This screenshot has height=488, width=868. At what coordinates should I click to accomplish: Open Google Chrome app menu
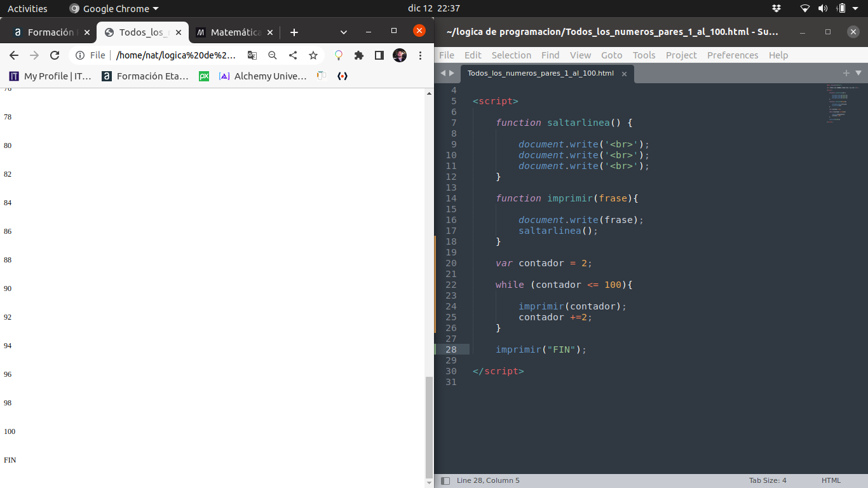[x=114, y=9]
